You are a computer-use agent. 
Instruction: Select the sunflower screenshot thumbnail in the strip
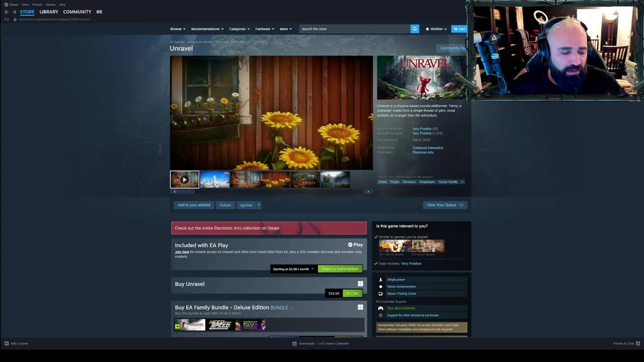[275, 179]
